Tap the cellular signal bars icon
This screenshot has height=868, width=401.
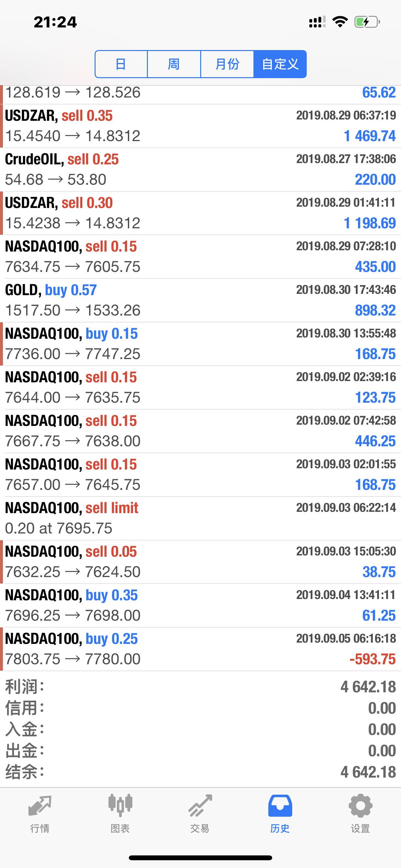click(x=317, y=22)
